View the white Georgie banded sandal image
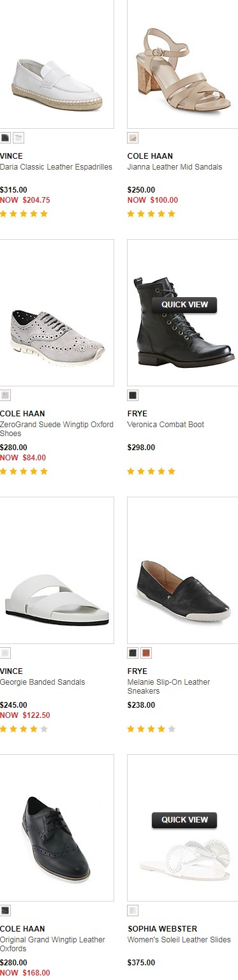This screenshot has height=980, width=238. point(57,570)
